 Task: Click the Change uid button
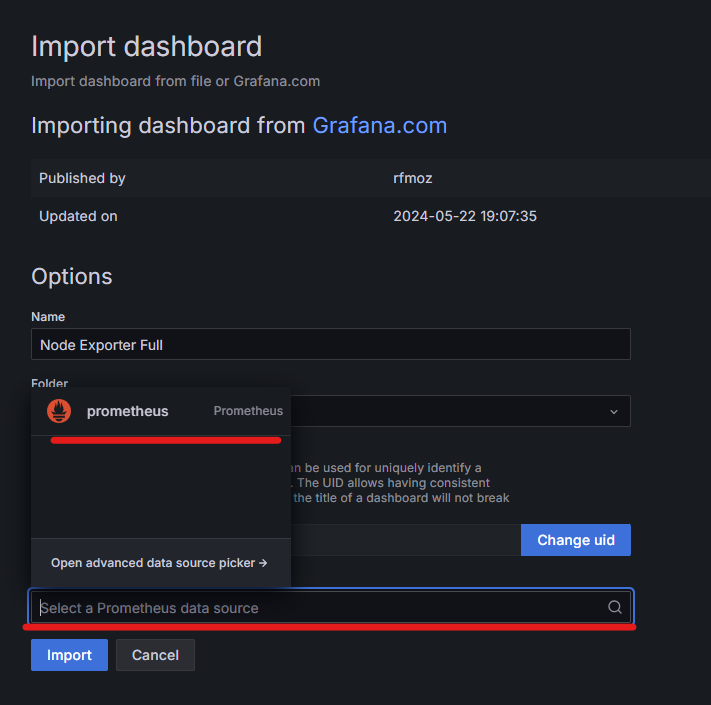(x=575, y=540)
